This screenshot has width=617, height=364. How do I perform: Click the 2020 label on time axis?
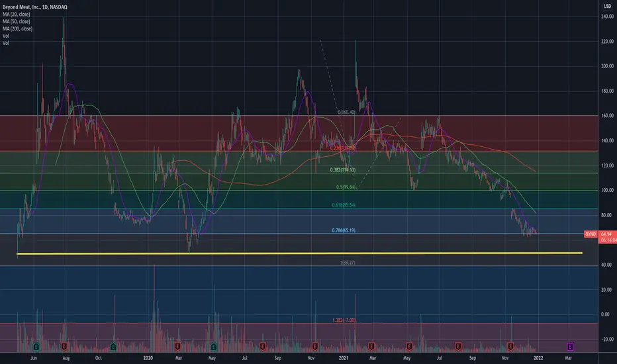148,358
